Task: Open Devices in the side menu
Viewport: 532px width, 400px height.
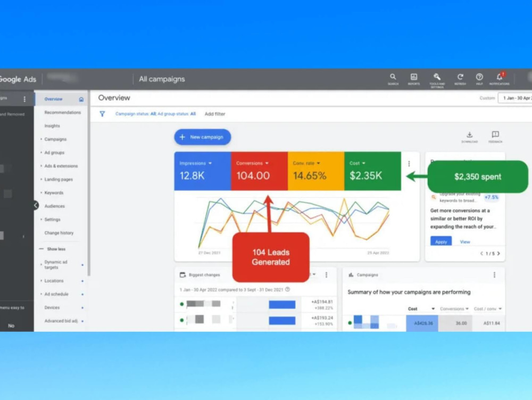Action: 52,308
